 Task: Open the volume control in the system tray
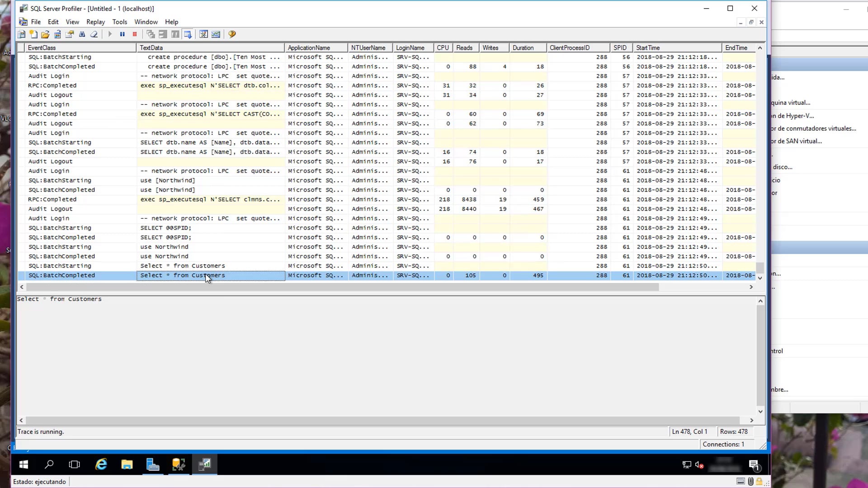698,465
